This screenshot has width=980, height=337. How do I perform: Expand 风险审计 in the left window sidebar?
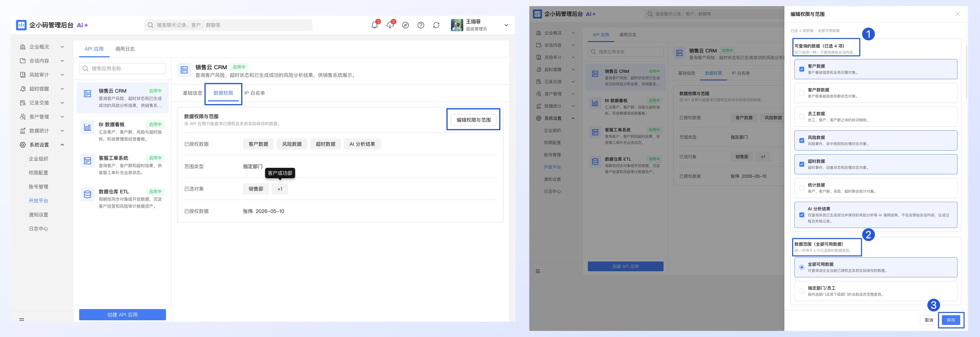point(62,75)
